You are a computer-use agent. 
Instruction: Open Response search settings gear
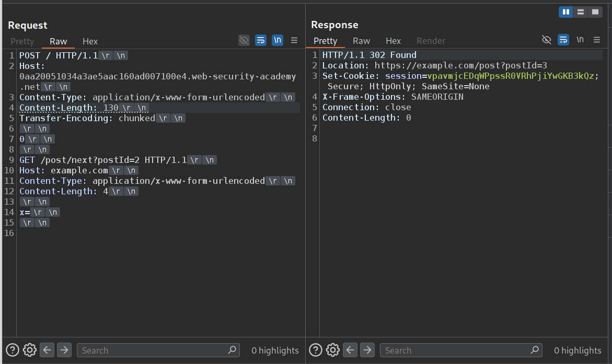[333, 350]
